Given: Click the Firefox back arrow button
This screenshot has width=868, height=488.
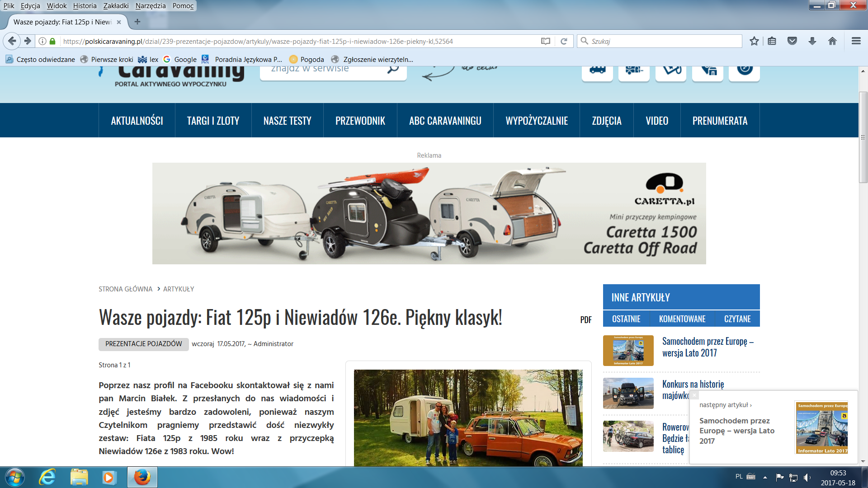Looking at the screenshot, I should (12, 41).
